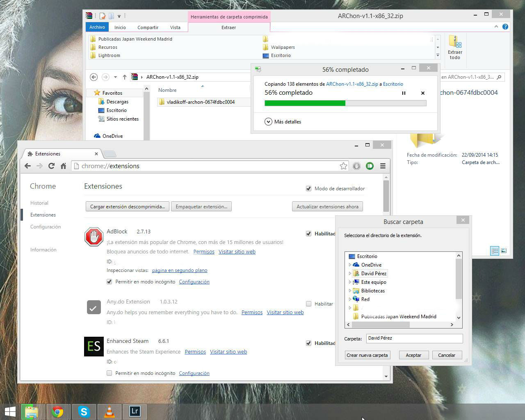Expand the OneDrive tree node
525x420 pixels.
pos(350,265)
